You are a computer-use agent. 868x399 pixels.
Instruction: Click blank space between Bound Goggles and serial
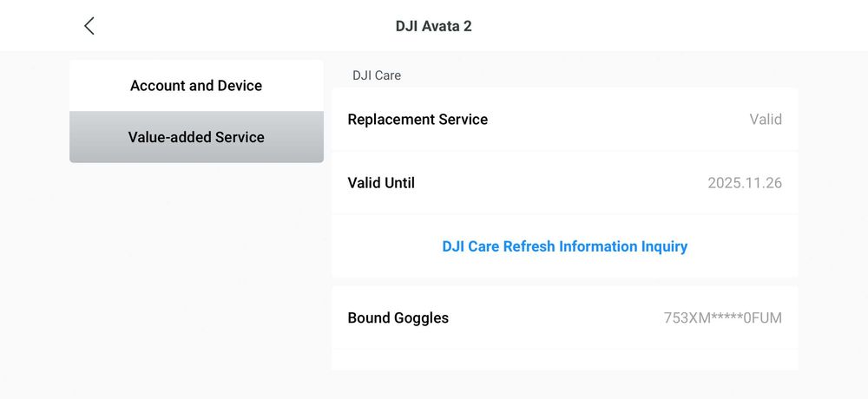click(556, 317)
